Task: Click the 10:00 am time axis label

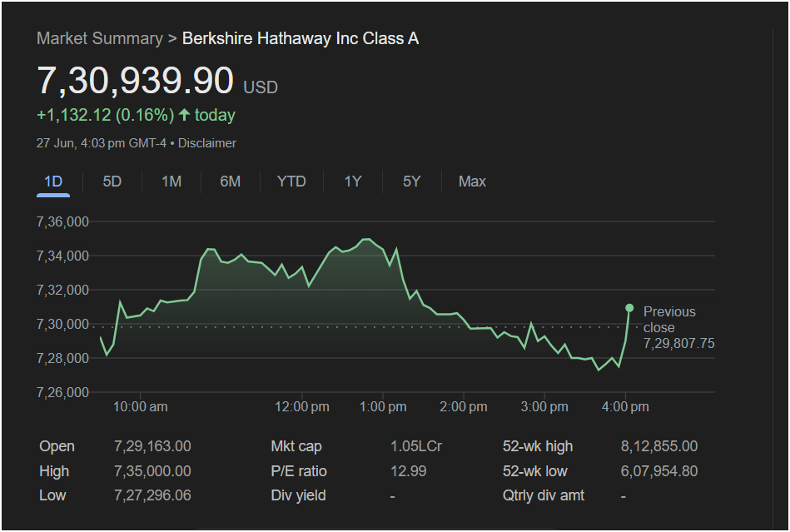Action: (x=140, y=406)
